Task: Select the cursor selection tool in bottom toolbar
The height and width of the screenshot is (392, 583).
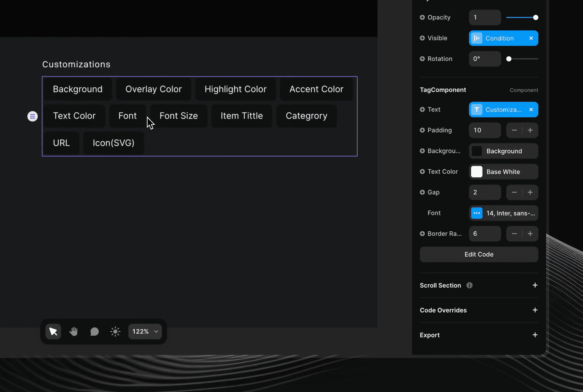Action: (x=53, y=331)
